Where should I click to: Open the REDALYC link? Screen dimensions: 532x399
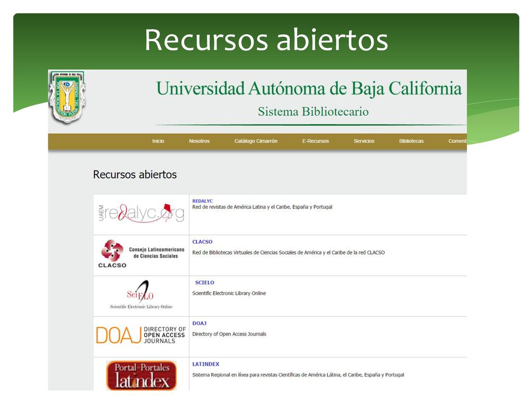point(203,201)
